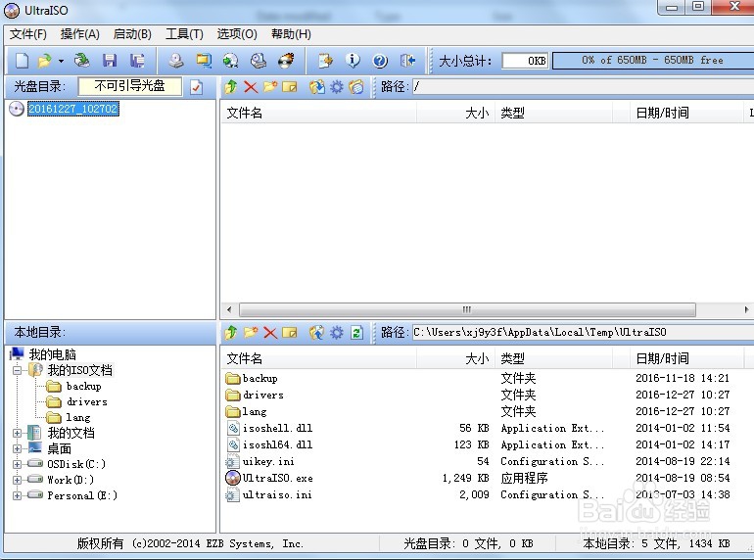Click the disc pane scrollbar left arrow
Image resolution: width=754 pixels, height=560 pixels.
point(229,309)
